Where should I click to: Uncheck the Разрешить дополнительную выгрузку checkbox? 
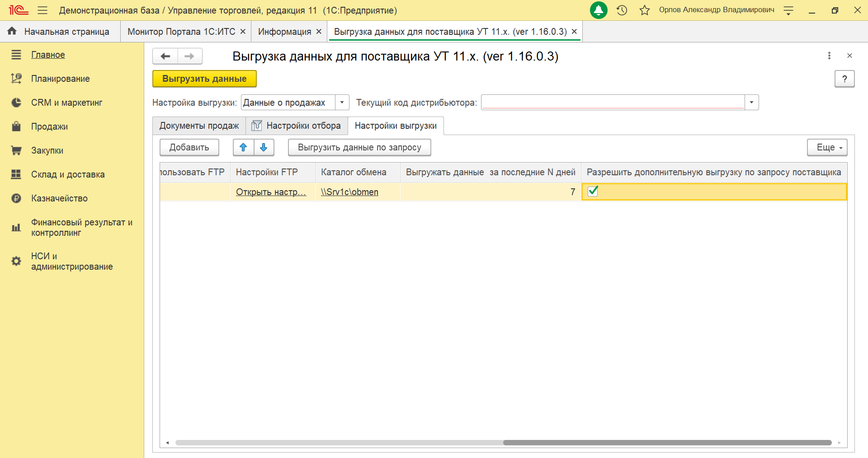pos(593,192)
